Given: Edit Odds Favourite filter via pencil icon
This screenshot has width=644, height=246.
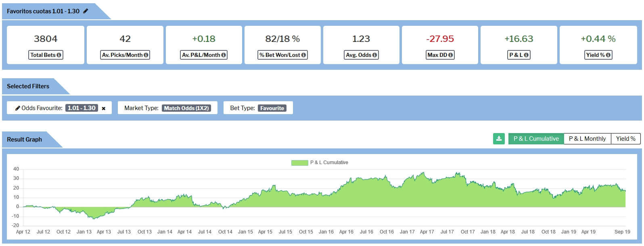Looking at the screenshot, I should point(17,108).
